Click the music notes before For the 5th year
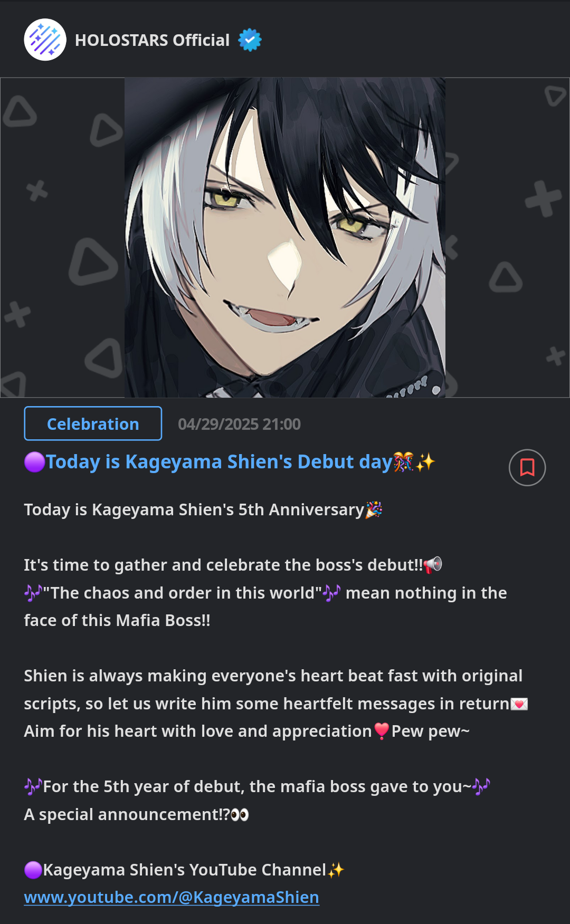This screenshot has width=570, height=924. (33, 787)
